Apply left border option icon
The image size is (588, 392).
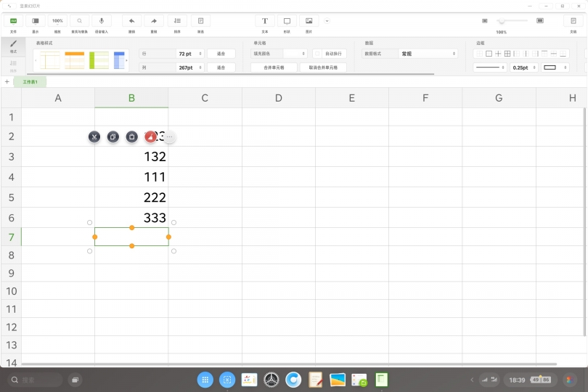pyautogui.click(x=516, y=54)
